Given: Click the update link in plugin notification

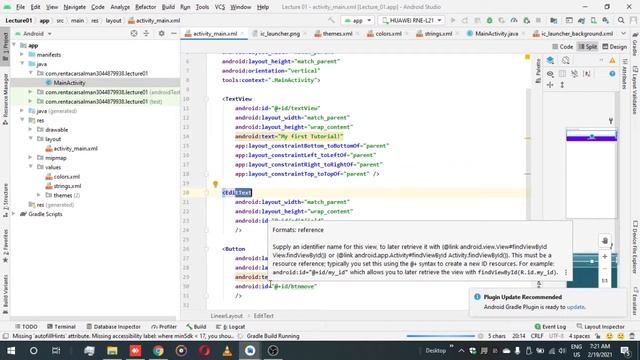Looking at the screenshot, I should pos(576,307).
